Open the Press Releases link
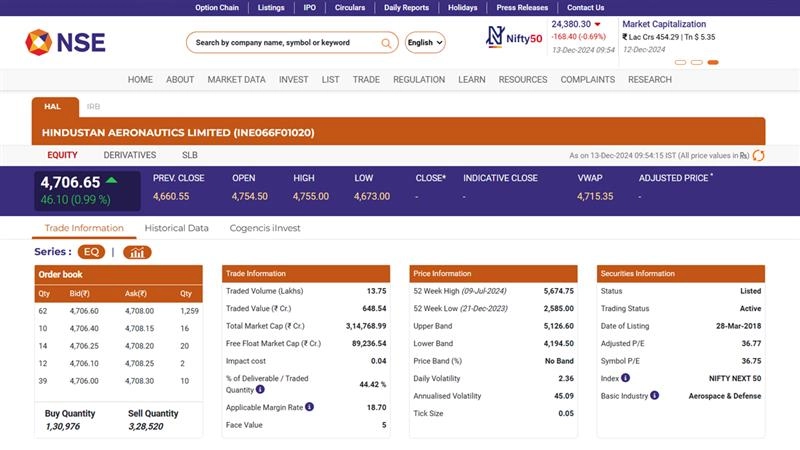This screenshot has height=450, width=800. (x=522, y=7)
